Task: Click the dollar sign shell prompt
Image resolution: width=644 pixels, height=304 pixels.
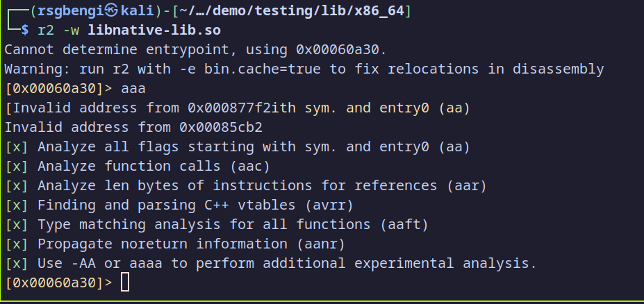Action: pyautogui.click(x=26, y=31)
